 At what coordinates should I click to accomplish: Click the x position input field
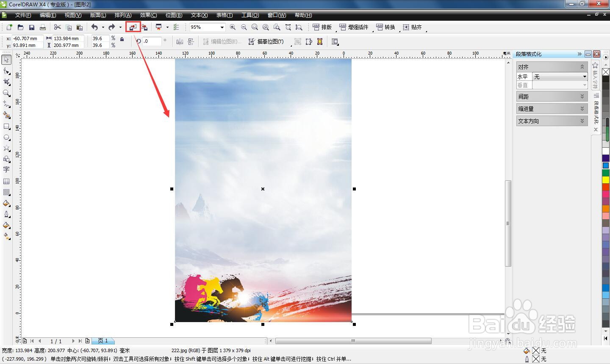click(x=28, y=39)
